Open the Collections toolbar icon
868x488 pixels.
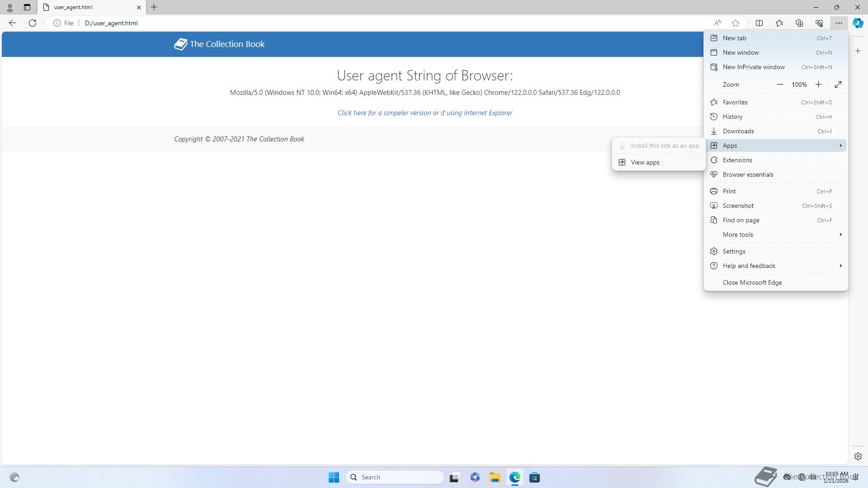tap(799, 23)
